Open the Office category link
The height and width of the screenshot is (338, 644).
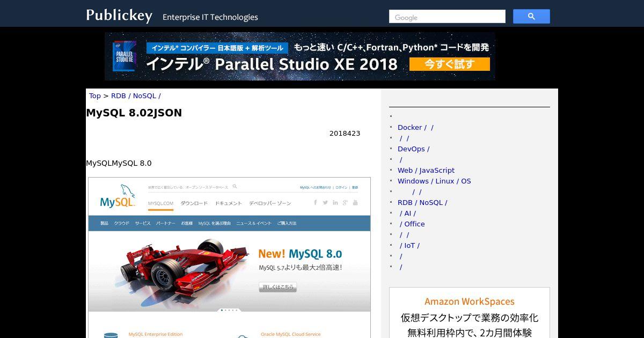click(412, 224)
